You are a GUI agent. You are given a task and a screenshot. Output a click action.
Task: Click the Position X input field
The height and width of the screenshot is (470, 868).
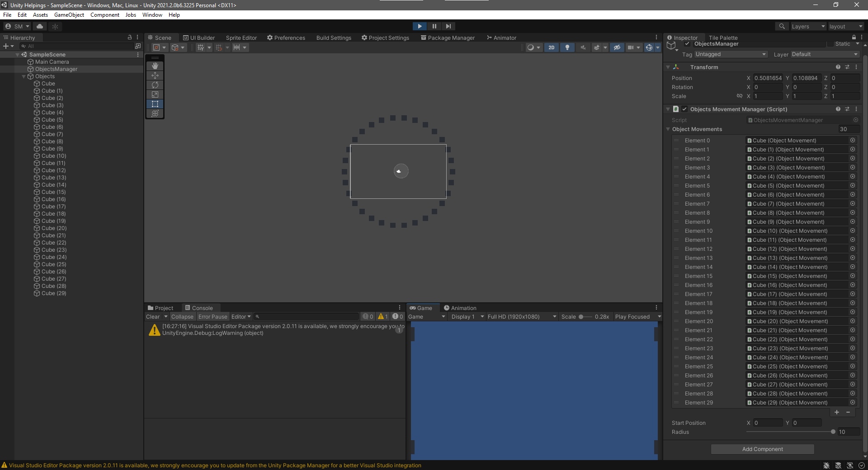pyautogui.click(x=768, y=78)
